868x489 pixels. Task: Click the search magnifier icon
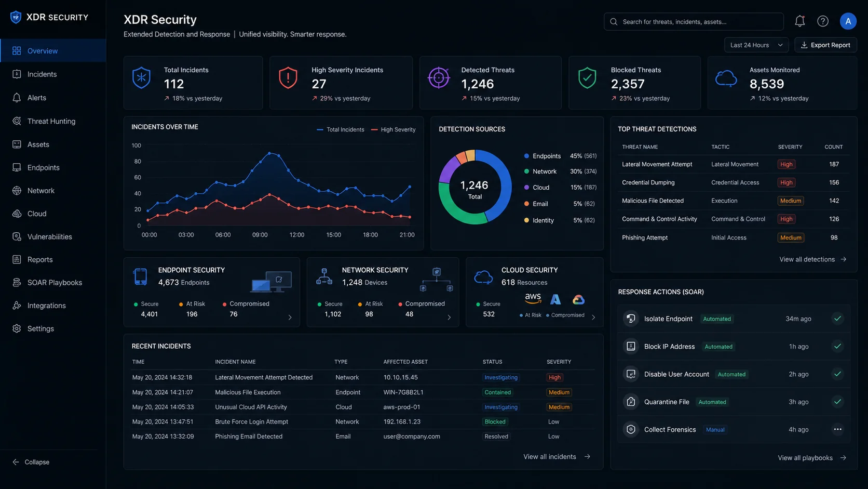614,22
